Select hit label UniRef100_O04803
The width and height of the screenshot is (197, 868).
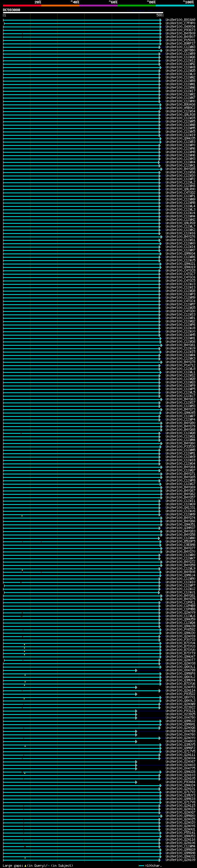coord(180,741)
